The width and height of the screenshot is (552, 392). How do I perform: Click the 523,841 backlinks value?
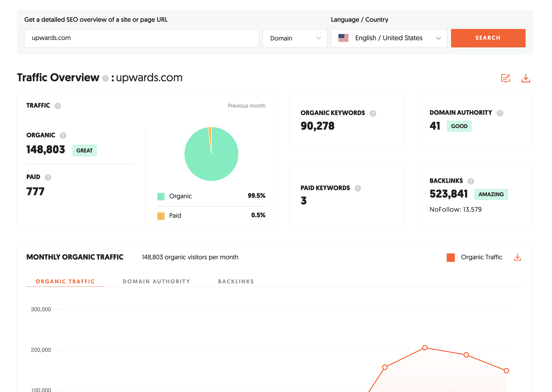click(x=449, y=194)
